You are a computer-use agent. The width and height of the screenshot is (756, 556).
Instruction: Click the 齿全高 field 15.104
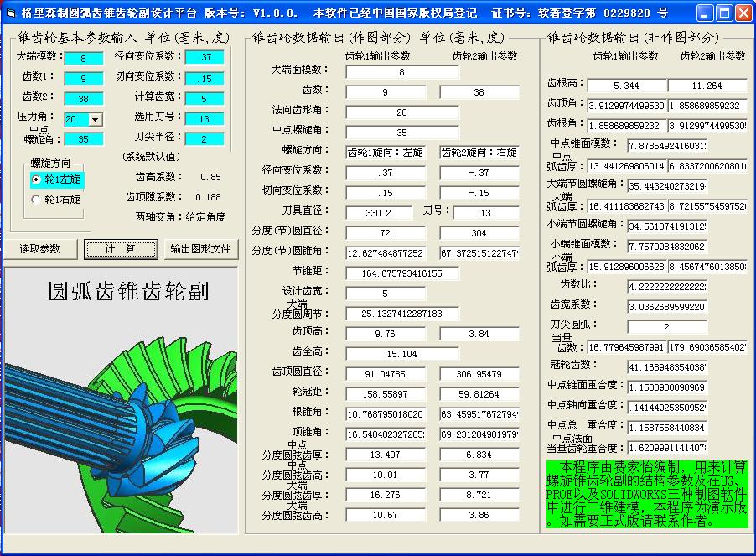click(402, 354)
